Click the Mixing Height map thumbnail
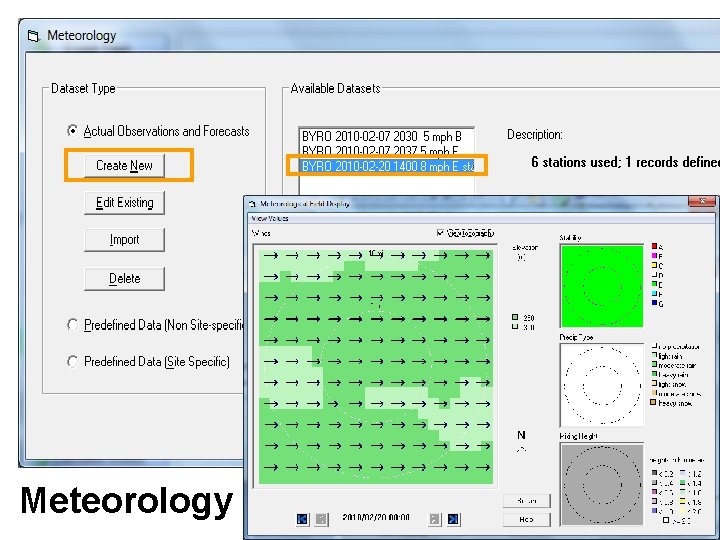Viewport: 720px width, 540px height. 602,484
